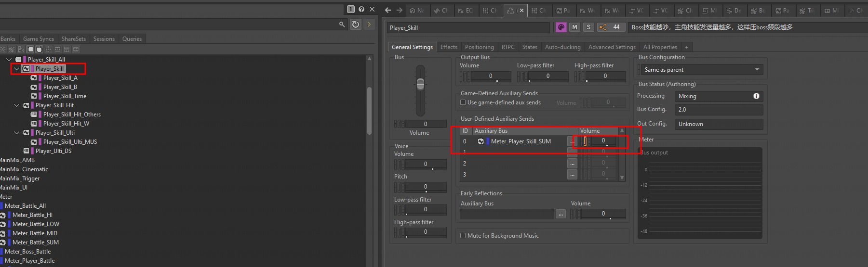Open the Sessions tab

coord(104,39)
